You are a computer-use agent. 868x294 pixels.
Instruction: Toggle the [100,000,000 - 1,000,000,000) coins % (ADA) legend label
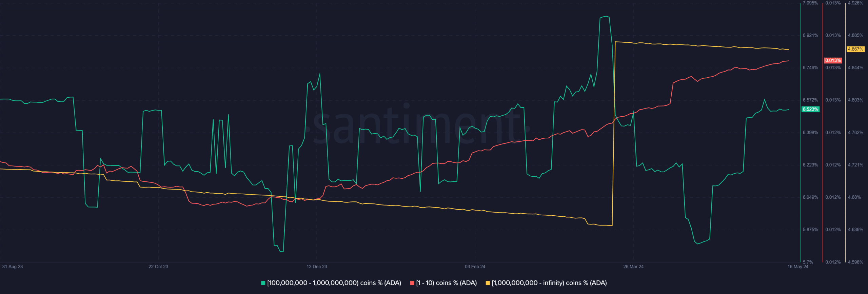tap(334, 283)
